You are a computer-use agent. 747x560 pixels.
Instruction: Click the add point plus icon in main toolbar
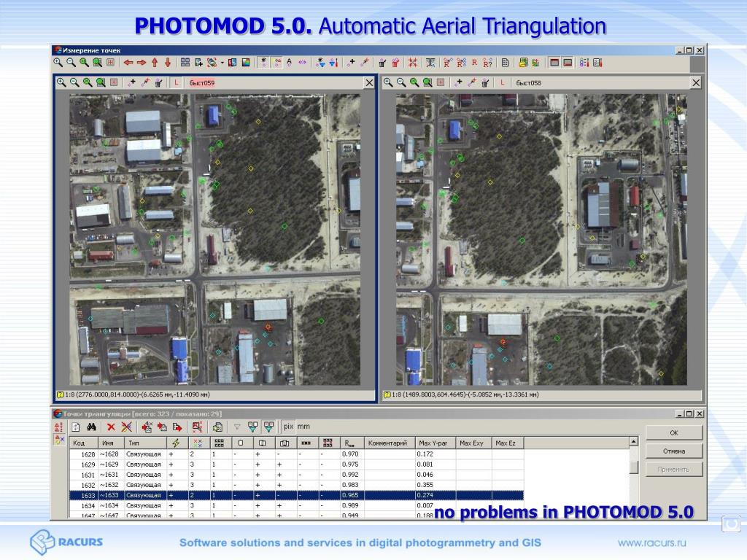352,63
